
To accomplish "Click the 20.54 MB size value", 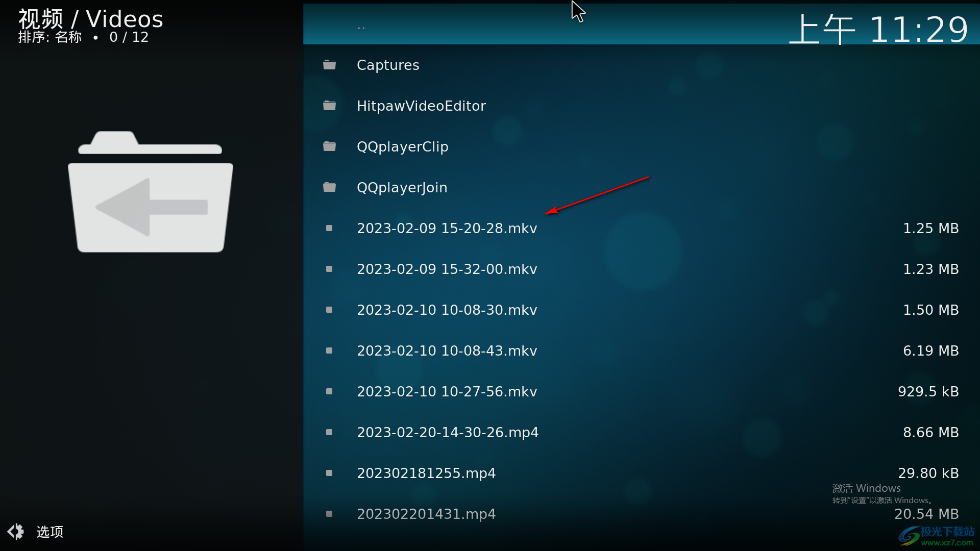I will click(x=926, y=514).
